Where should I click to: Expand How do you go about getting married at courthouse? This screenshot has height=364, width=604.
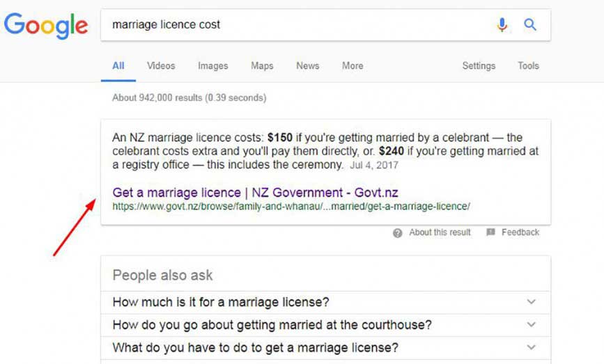(x=325, y=325)
